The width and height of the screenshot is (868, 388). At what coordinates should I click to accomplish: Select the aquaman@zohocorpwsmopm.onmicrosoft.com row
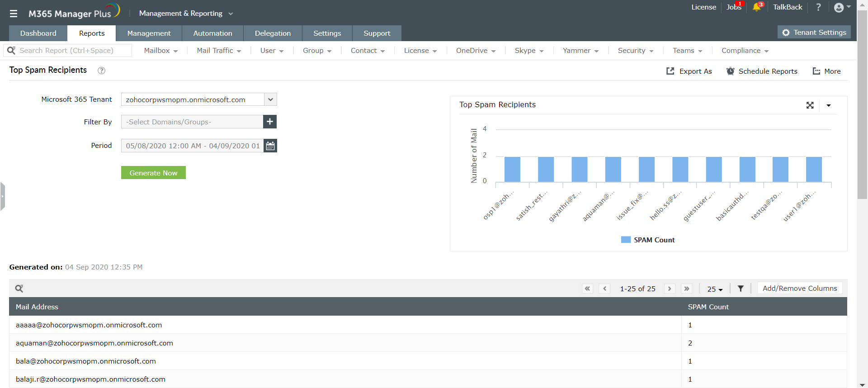pyautogui.click(x=428, y=343)
